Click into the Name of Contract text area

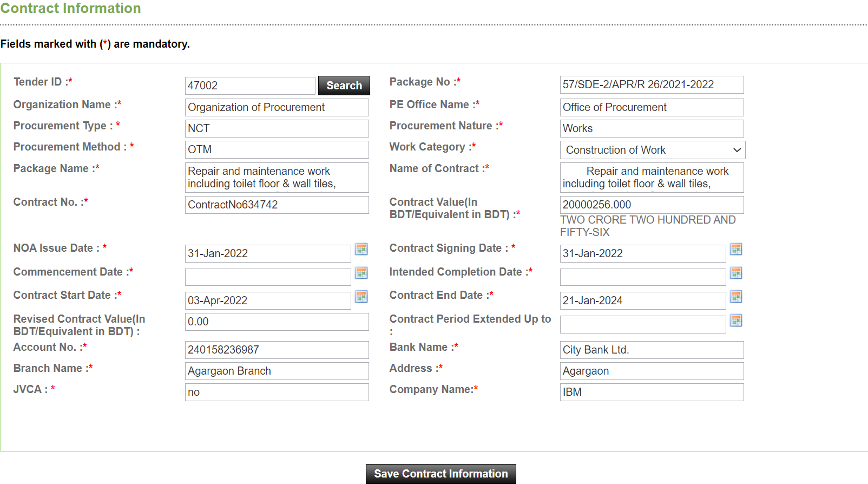652,178
